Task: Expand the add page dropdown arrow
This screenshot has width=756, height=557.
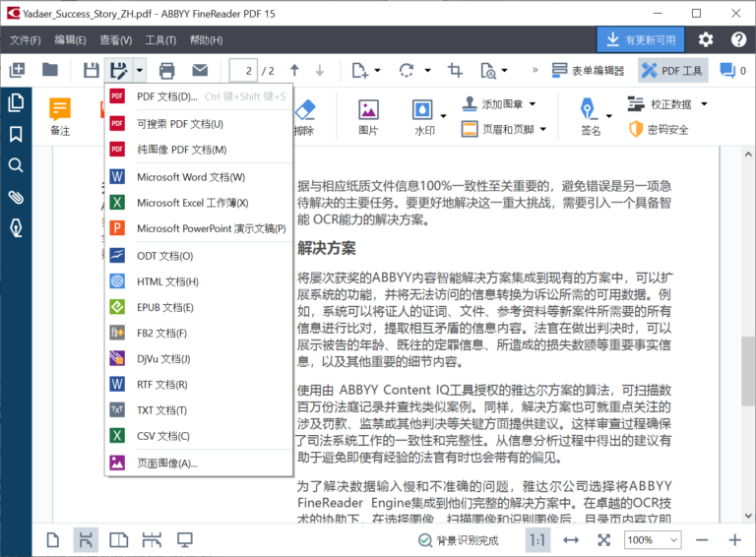Action: tap(378, 70)
